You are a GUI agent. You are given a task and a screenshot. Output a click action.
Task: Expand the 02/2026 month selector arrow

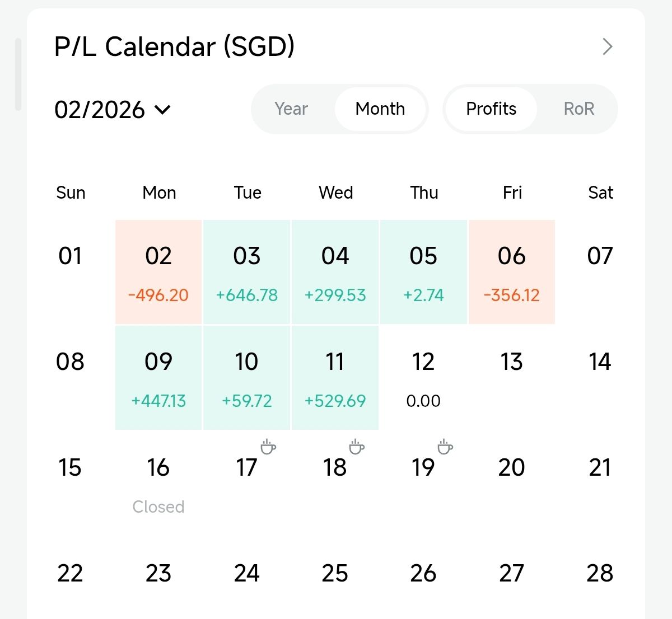pos(162,109)
